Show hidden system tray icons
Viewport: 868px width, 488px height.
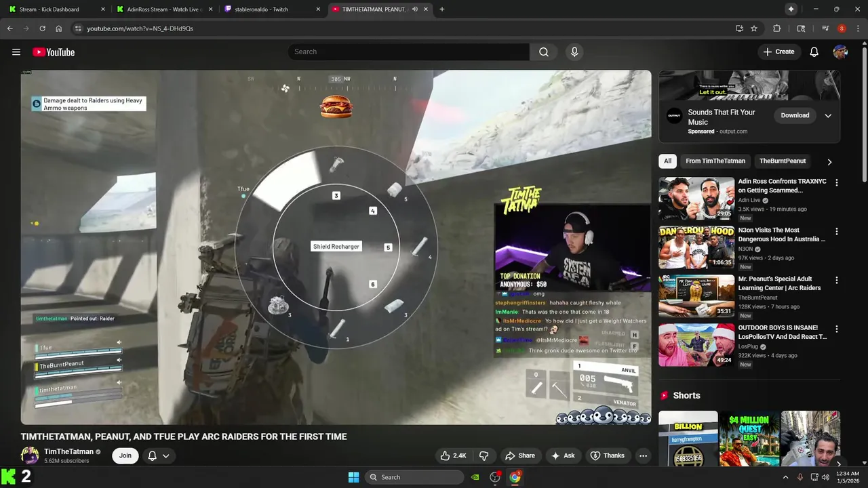click(786, 477)
